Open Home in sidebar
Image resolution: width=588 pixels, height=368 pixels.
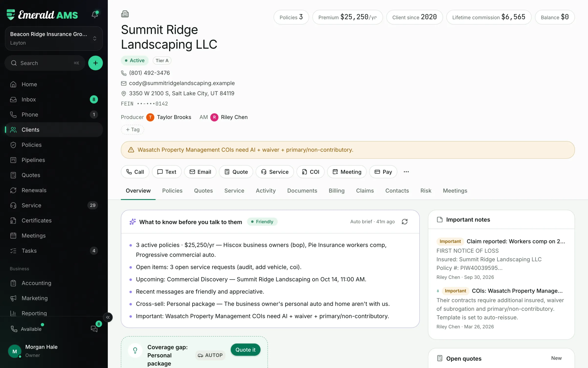pyautogui.click(x=54, y=84)
